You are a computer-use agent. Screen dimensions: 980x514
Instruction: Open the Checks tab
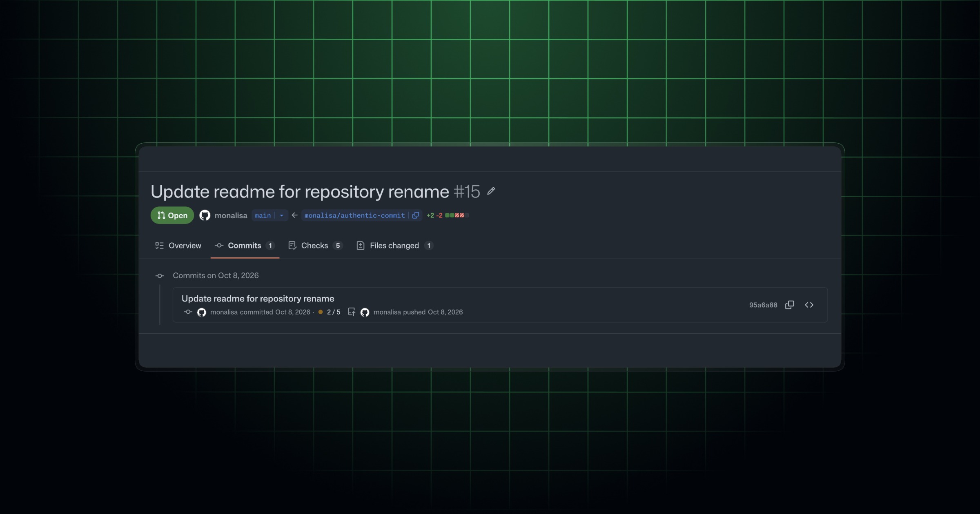coord(315,246)
